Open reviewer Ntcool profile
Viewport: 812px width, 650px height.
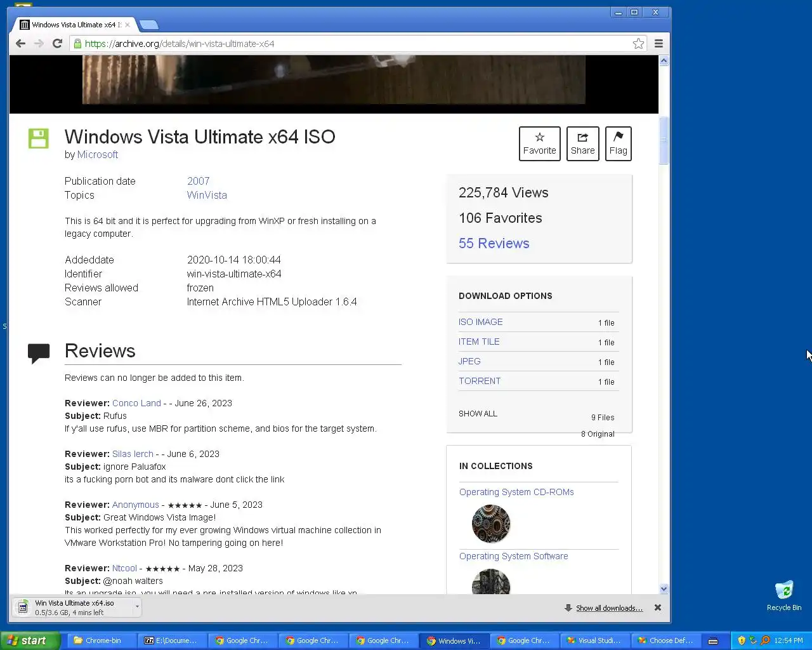tap(124, 568)
